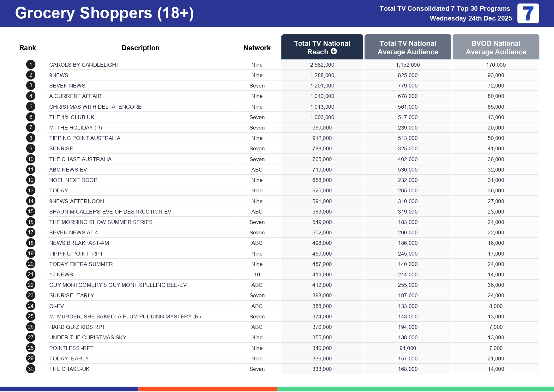Click the reach value 2,582,000
The image size is (554, 392).
[322, 65]
